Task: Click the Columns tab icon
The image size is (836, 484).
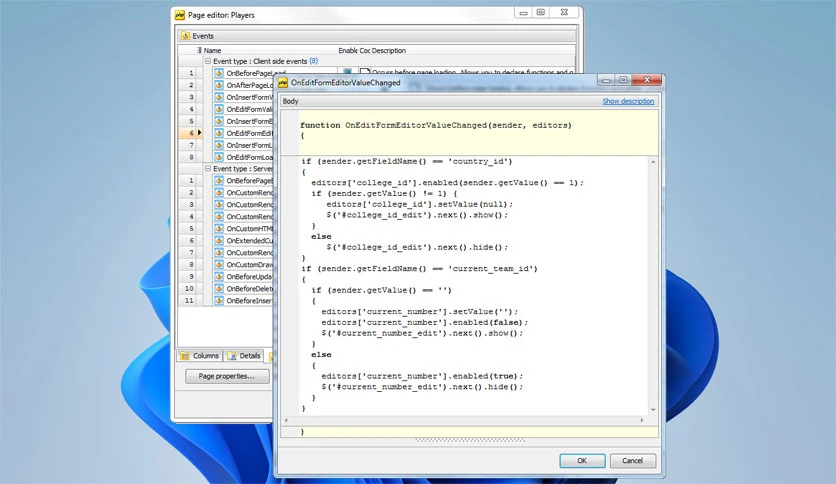Action: [x=185, y=356]
